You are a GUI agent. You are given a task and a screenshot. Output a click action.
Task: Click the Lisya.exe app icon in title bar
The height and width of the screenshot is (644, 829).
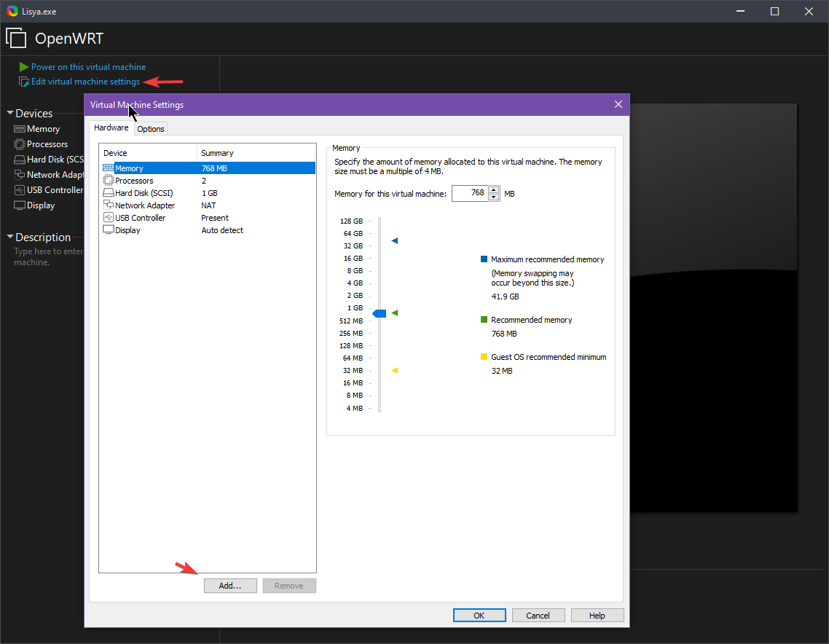pyautogui.click(x=12, y=11)
